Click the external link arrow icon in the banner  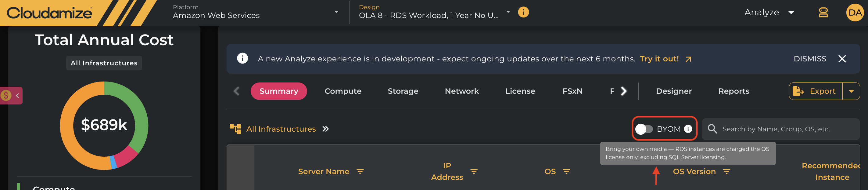[x=688, y=59]
